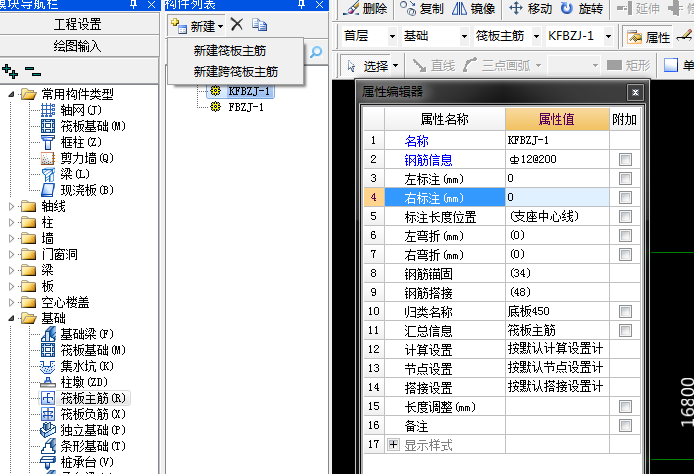Click the 轴网(J) grid icon

click(48, 110)
